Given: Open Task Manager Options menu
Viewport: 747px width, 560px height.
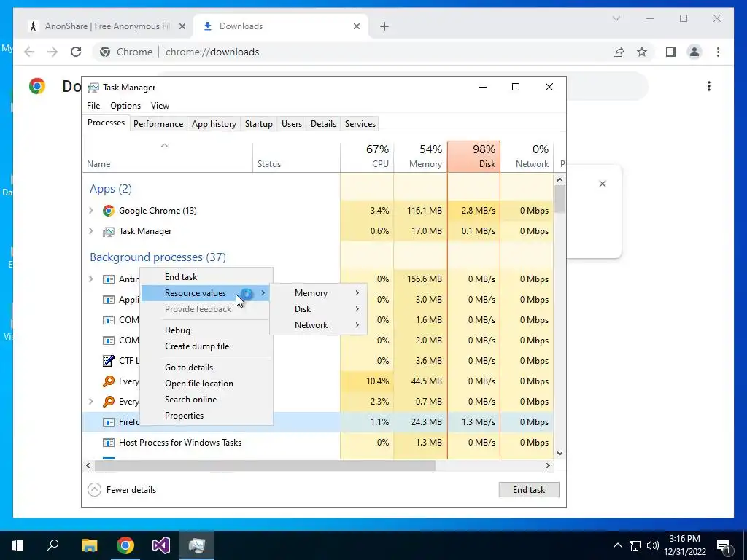Looking at the screenshot, I should (x=125, y=106).
